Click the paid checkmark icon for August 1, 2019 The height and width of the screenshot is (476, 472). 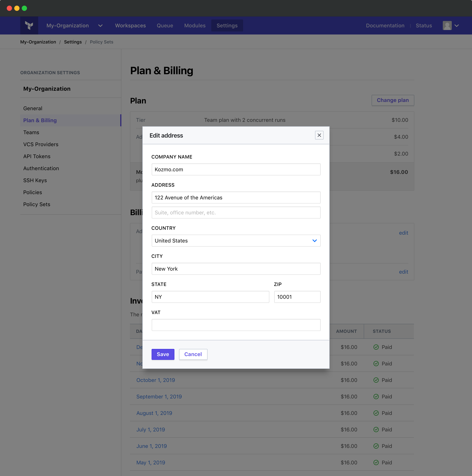pos(376,413)
